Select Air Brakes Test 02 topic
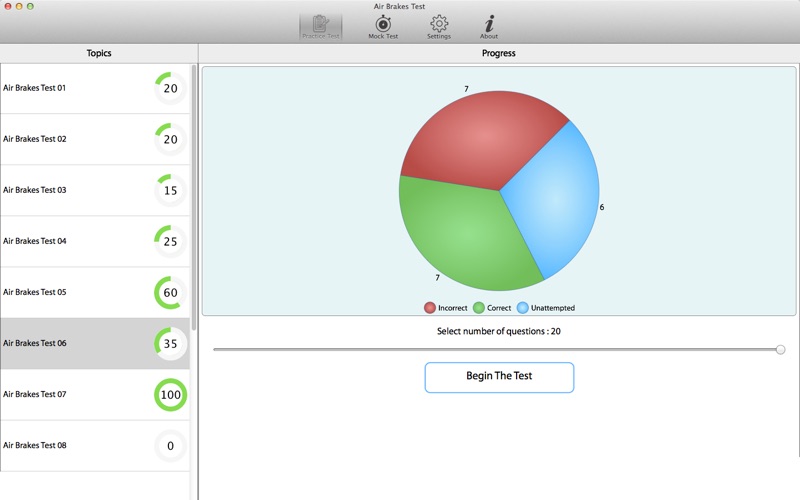The width and height of the screenshot is (800, 500). (95, 139)
